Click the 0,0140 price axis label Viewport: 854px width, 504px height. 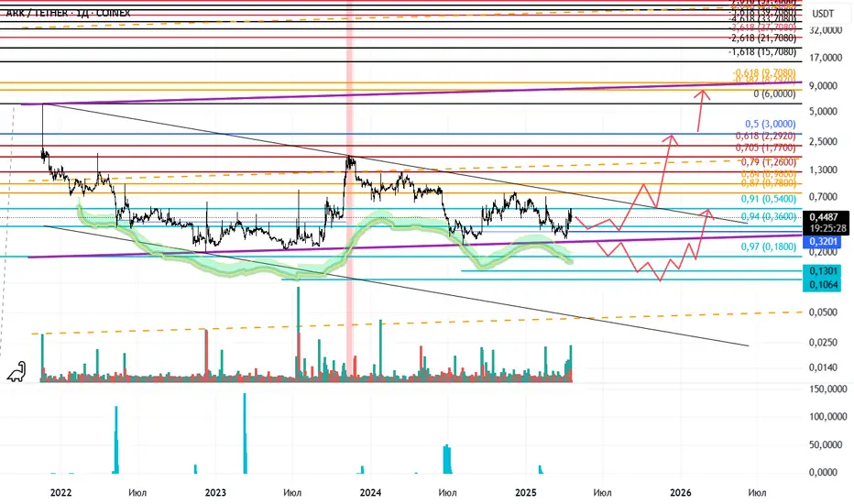click(x=823, y=367)
